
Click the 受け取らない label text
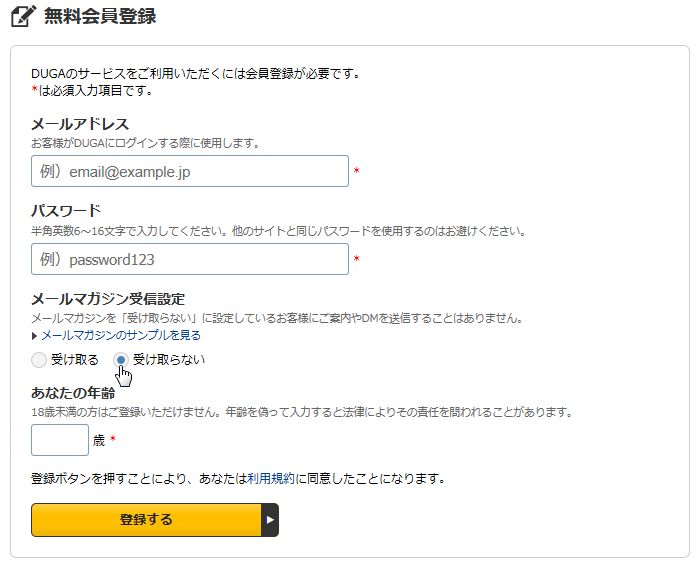169,360
